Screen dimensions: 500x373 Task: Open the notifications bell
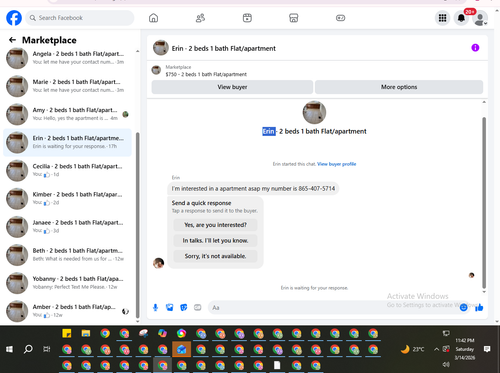pyautogui.click(x=461, y=18)
